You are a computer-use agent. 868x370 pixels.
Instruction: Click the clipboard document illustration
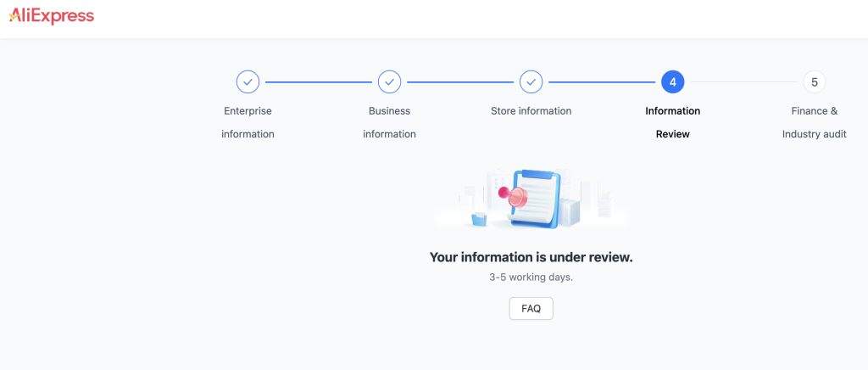pos(536,199)
